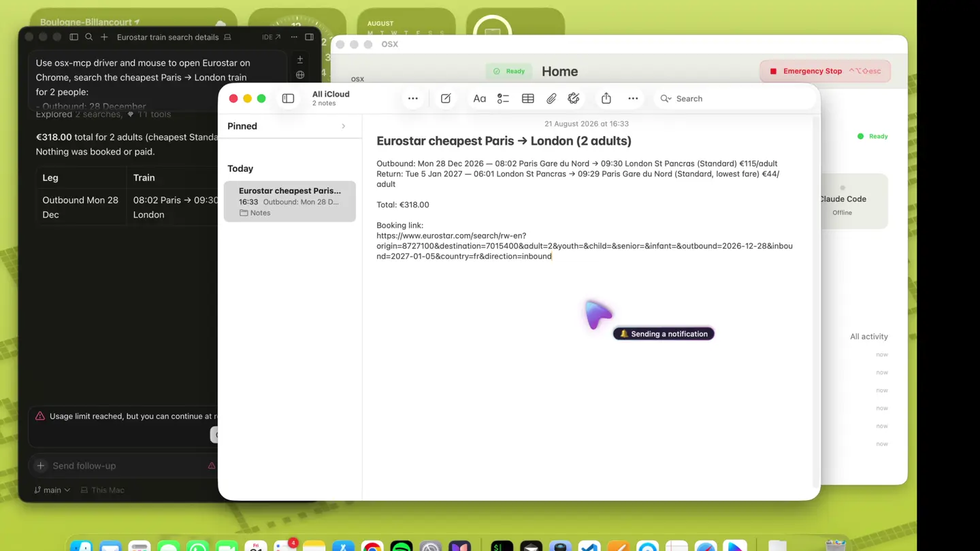Select the Eurostar cheapest Paris note in list
The width and height of the screenshot is (980, 551).
(290, 201)
